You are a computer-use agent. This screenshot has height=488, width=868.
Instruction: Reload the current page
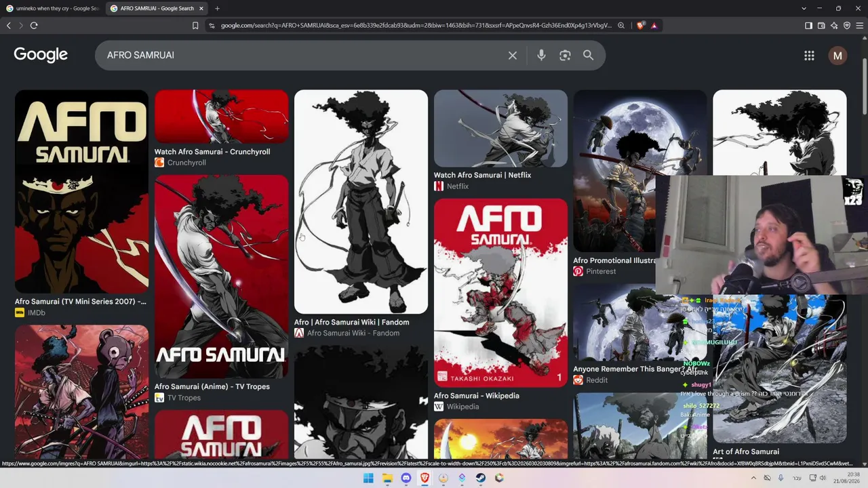click(x=34, y=26)
